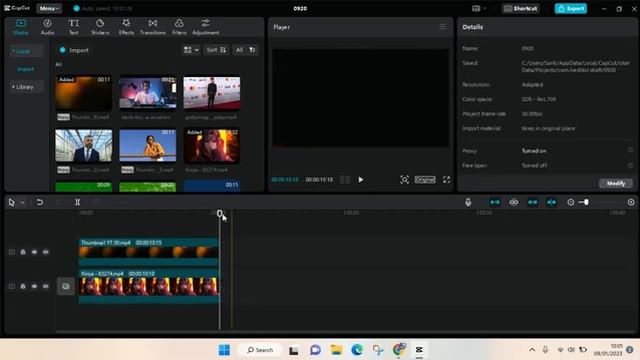Image resolution: width=640 pixels, height=360 pixels.
Task: Click the Proxy info icon
Action: click(631, 150)
